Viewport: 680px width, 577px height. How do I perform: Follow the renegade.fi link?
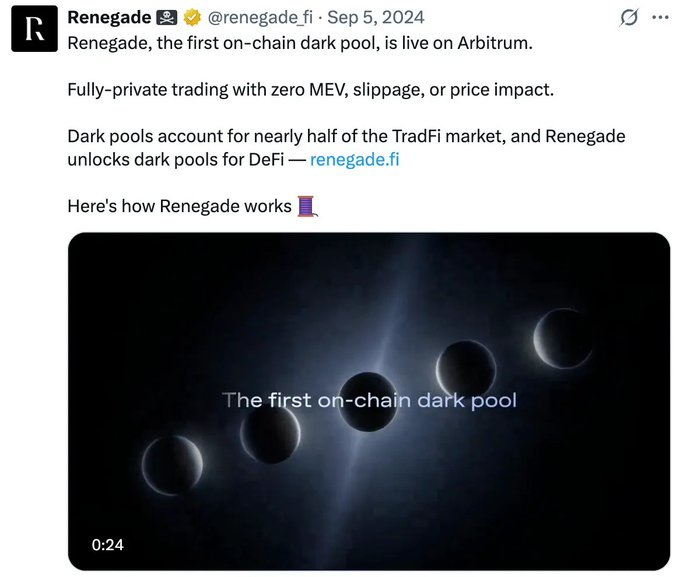pyautogui.click(x=354, y=160)
